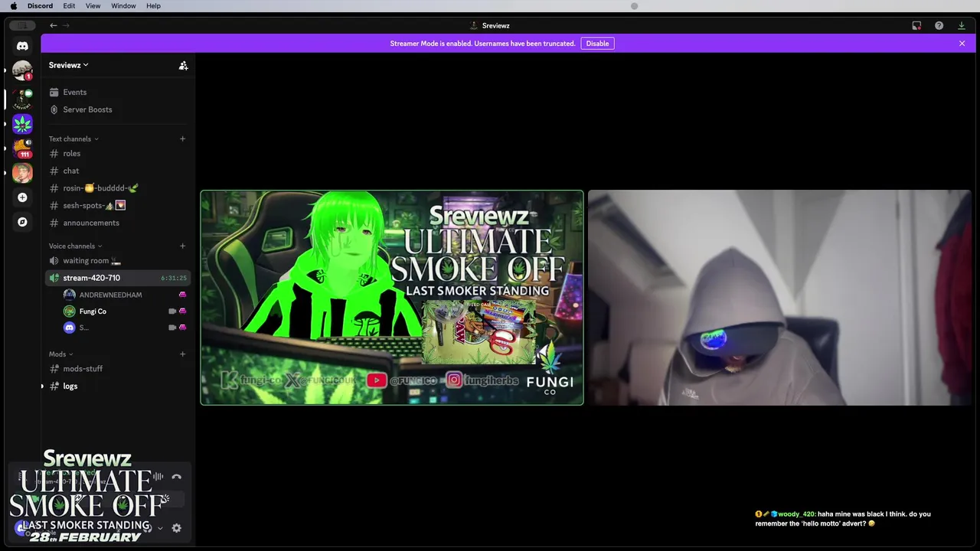Open logs channel

tap(117, 386)
